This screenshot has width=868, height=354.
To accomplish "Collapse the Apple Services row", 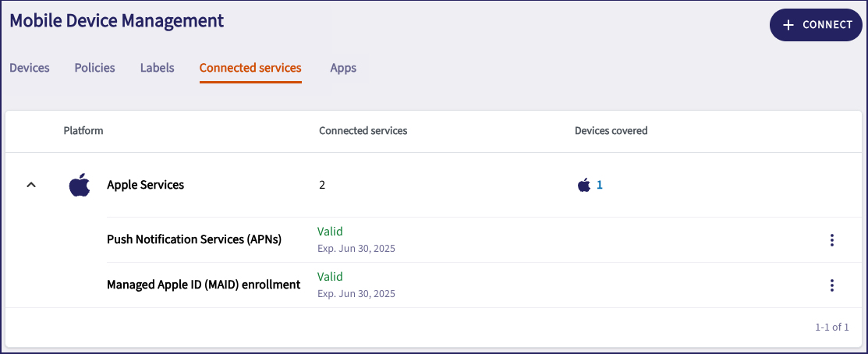I will (x=31, y=186).
